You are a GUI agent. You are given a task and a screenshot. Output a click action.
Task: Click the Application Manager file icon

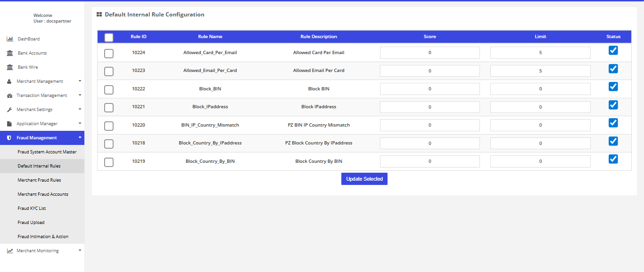tap(9, 124)
